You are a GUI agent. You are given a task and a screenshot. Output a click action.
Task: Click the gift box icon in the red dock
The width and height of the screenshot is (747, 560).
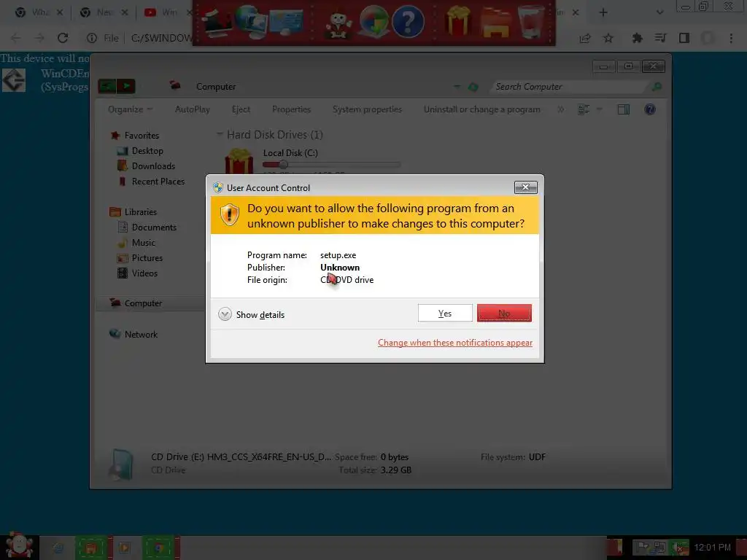(458, 20)
